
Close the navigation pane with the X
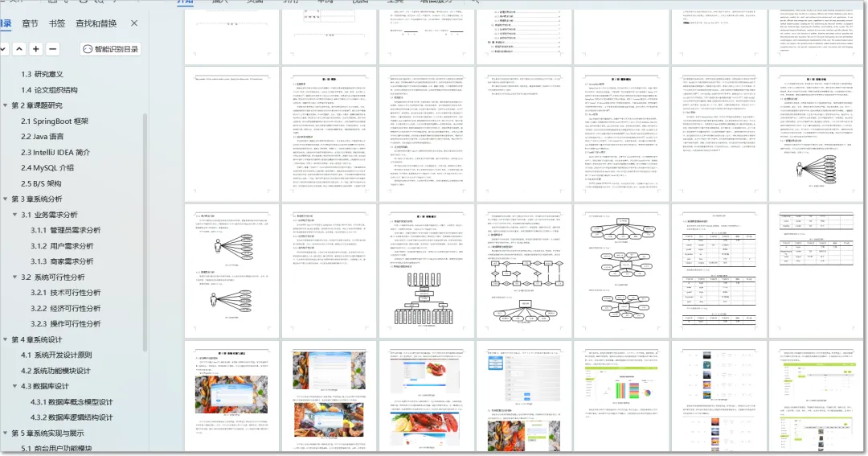(134, 23)
